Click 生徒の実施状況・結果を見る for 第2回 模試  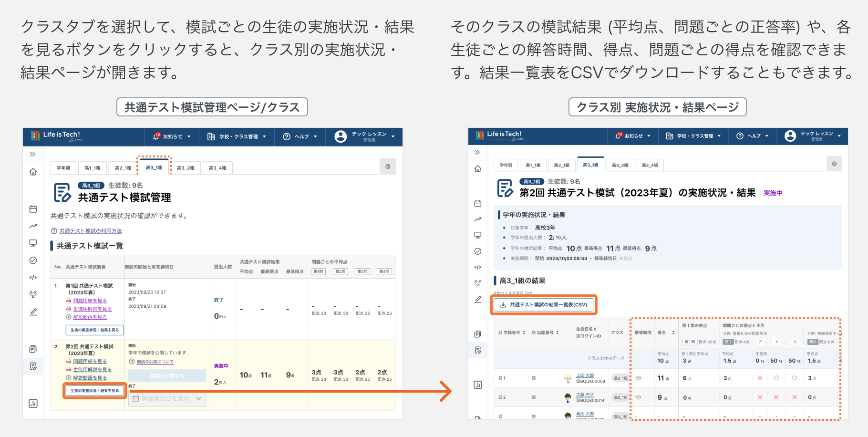[x=94, y=391]
